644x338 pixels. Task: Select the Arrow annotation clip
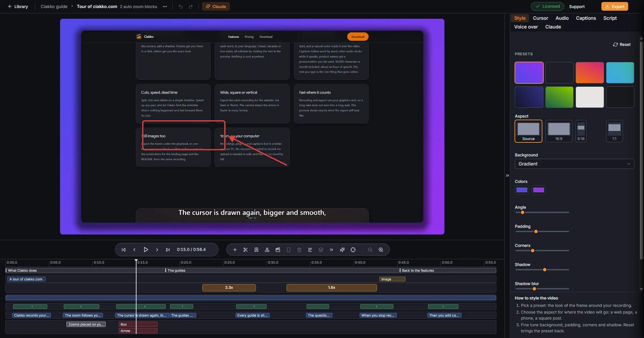tap(138, 331)
